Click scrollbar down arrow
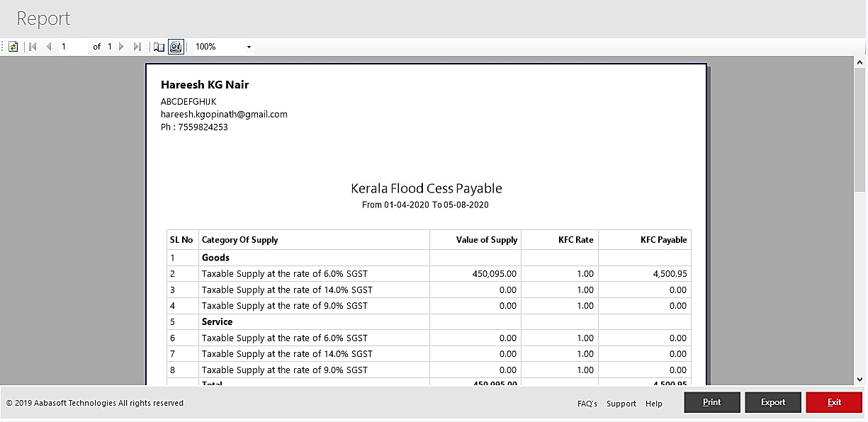 (860, 380)
